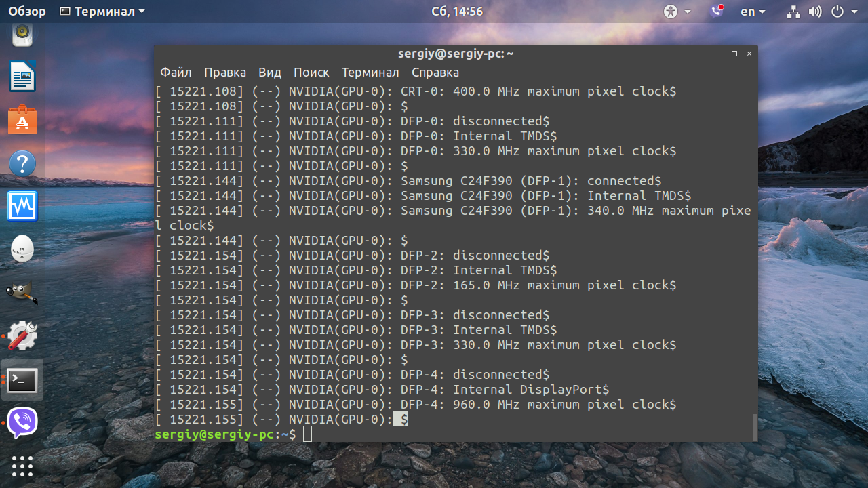Launch LibreOffice Writer from the dock
The height and width of the screenshot is (488, 868).
[22, 76]
